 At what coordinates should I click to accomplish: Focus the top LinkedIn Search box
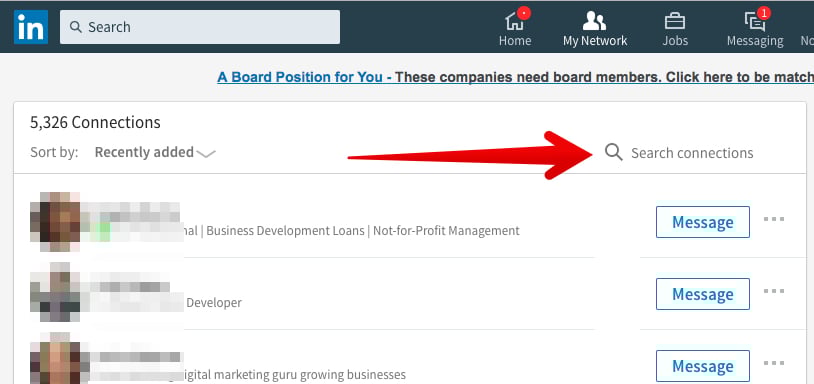[200, 27]
